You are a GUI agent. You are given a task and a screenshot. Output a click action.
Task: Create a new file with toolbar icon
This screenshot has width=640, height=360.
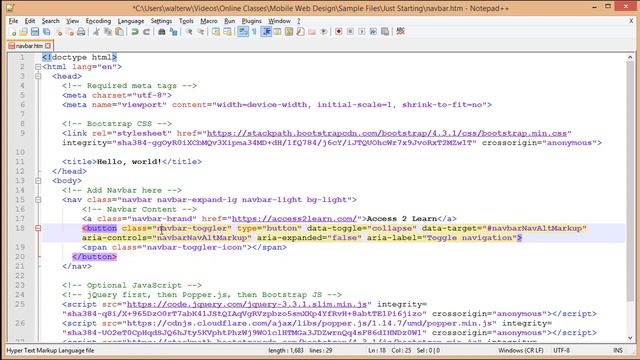click(12, 32)
